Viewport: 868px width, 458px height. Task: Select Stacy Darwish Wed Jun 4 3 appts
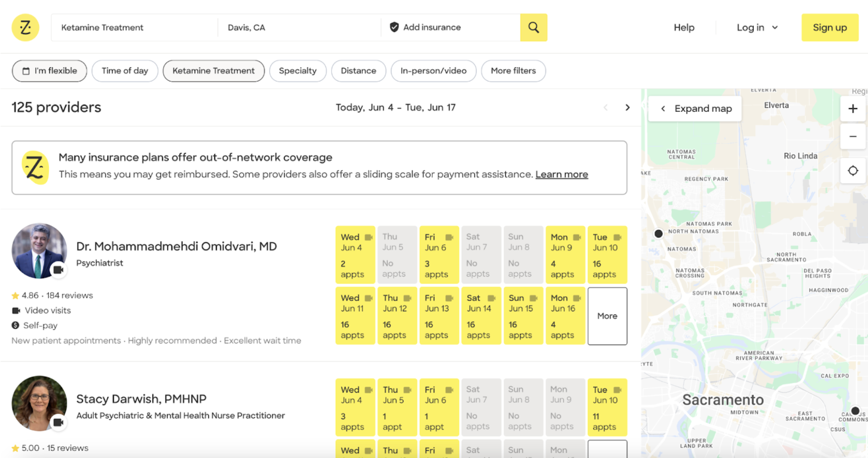click(x=355, y=407)
